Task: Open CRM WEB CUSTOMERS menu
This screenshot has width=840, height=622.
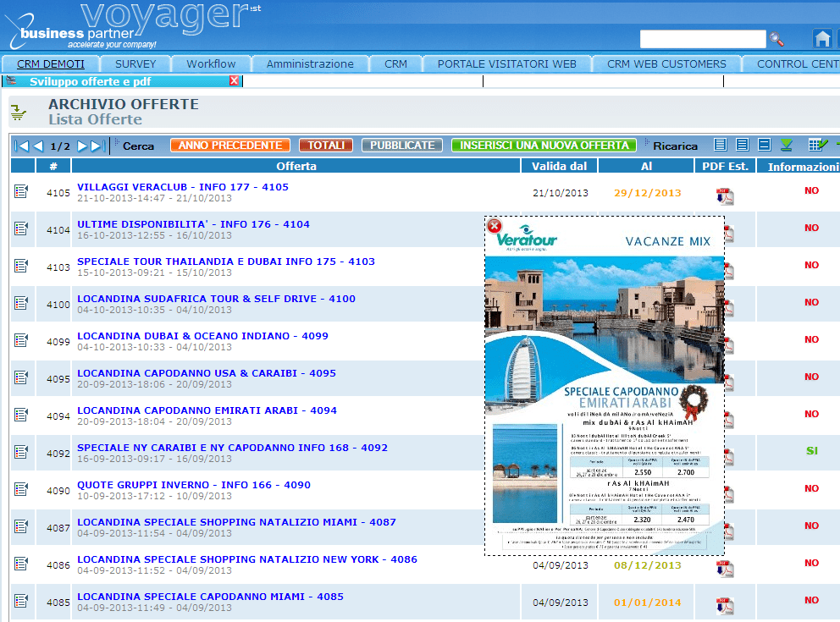Action: (666, 64)
